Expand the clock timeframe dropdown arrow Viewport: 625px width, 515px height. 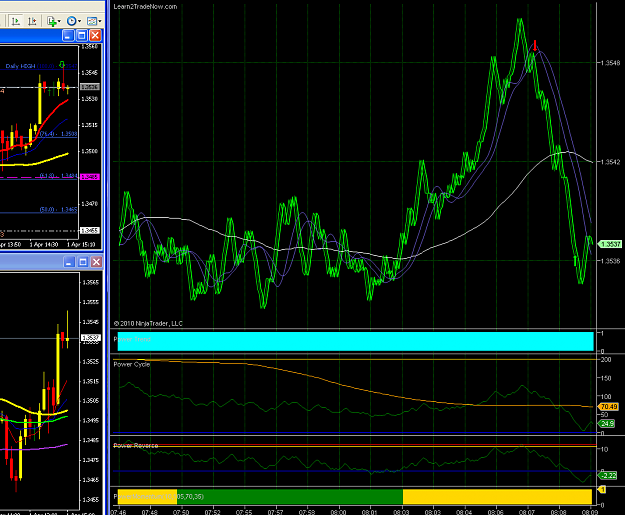pos(79,21)
